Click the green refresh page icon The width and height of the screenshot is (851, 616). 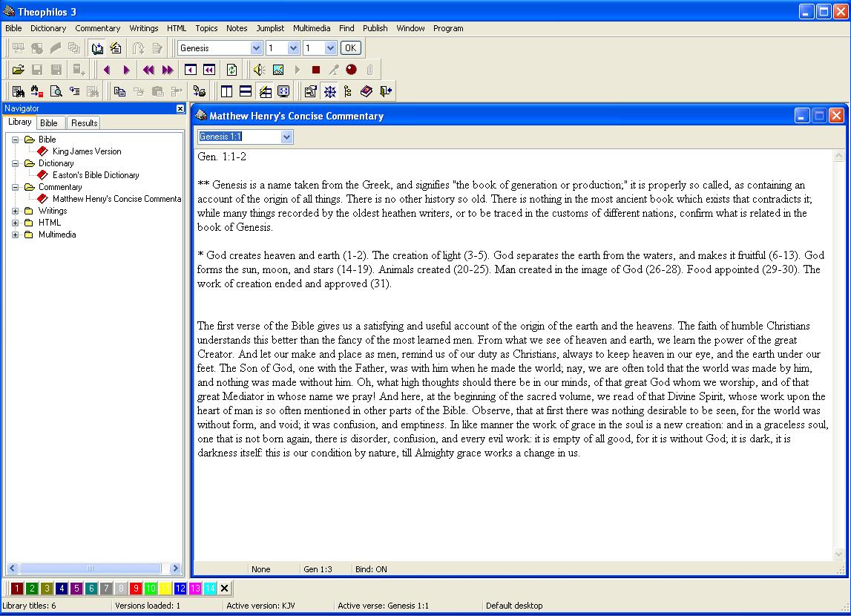click(231, 70)
